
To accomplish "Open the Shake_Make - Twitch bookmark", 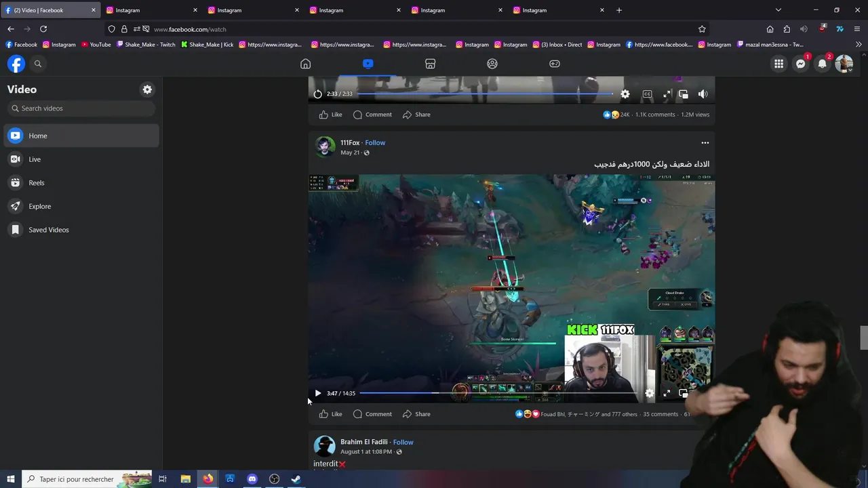I will (x=146, y=45).
